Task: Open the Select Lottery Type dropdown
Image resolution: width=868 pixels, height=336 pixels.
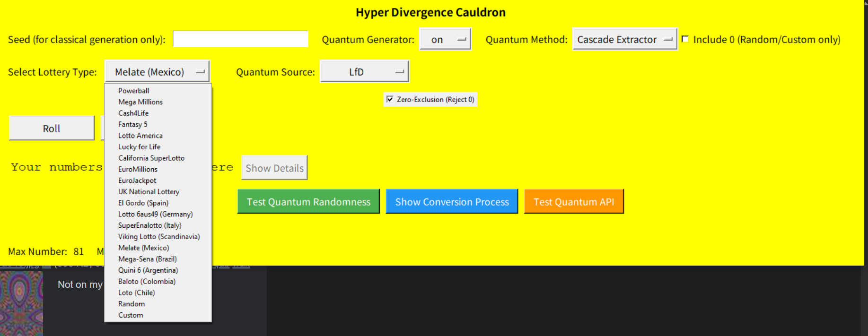Action: click(x=157, y=72)
